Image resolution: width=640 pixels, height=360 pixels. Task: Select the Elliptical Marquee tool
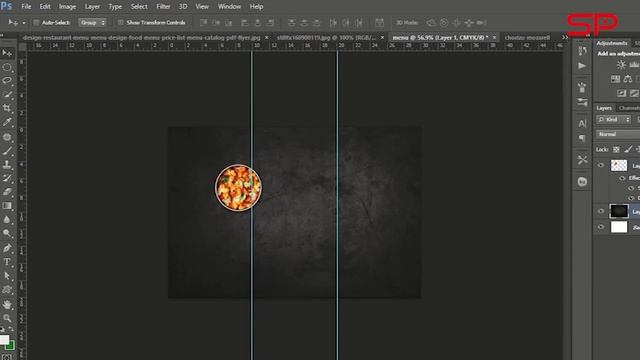pos(7,67)
